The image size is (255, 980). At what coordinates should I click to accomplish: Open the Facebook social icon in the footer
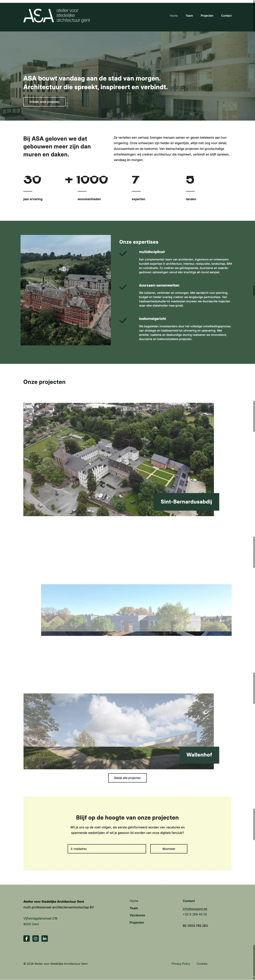(27, 938)
